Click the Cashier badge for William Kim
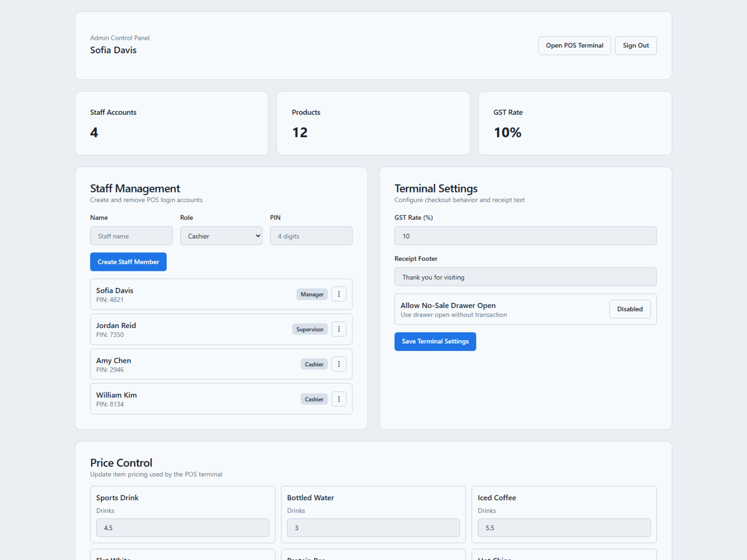The image size is (747, 560). (314, 399)
